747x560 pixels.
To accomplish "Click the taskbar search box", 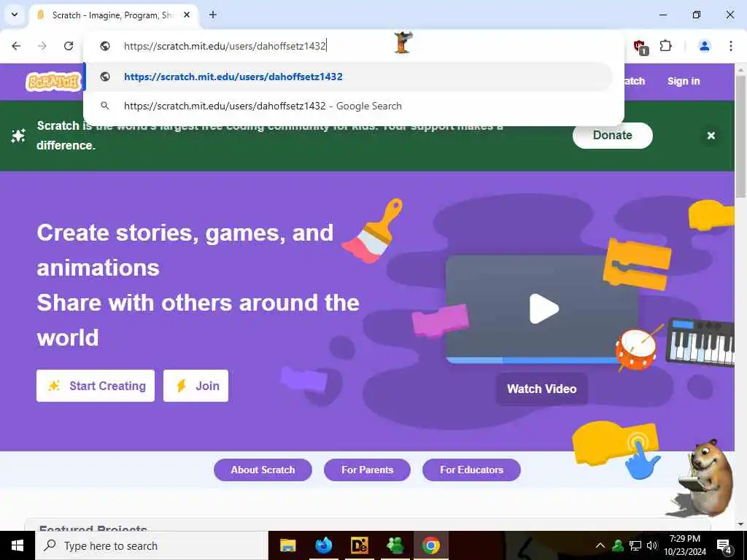I will [x=152, y=545].
